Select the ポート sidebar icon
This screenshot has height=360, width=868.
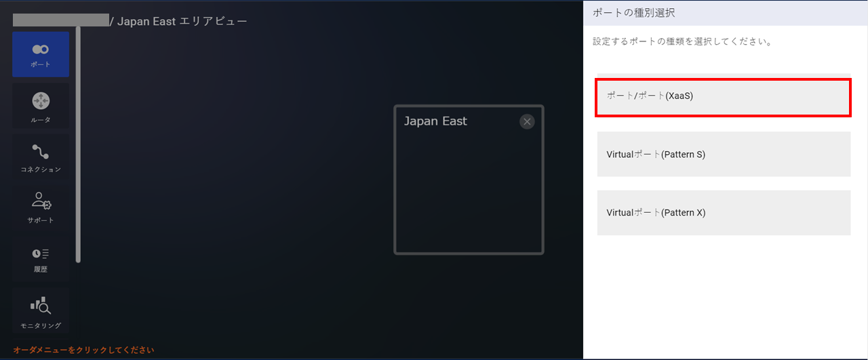(41, 54)
